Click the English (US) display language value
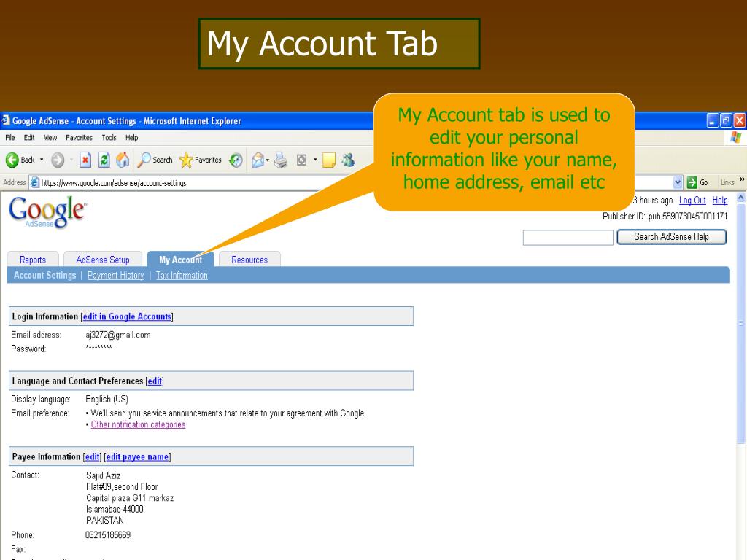The image size is (747, 560). [107, 399]
